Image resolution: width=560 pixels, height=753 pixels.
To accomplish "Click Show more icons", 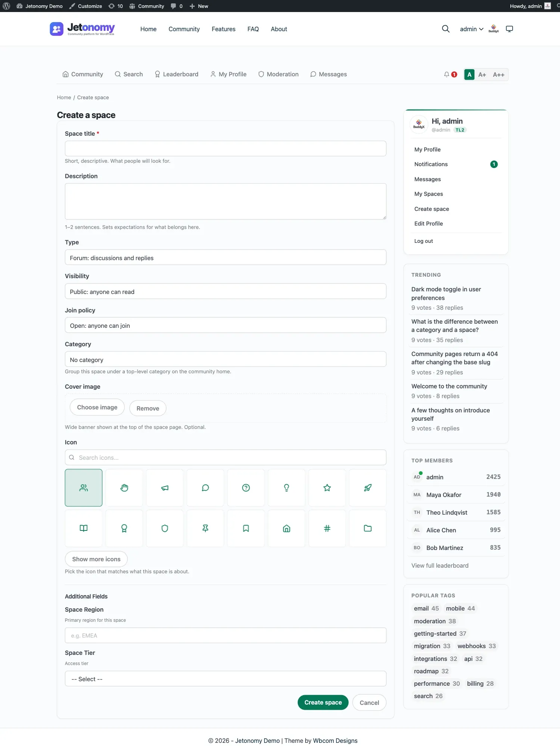I will pyautogui.click(x=96, y=559).
